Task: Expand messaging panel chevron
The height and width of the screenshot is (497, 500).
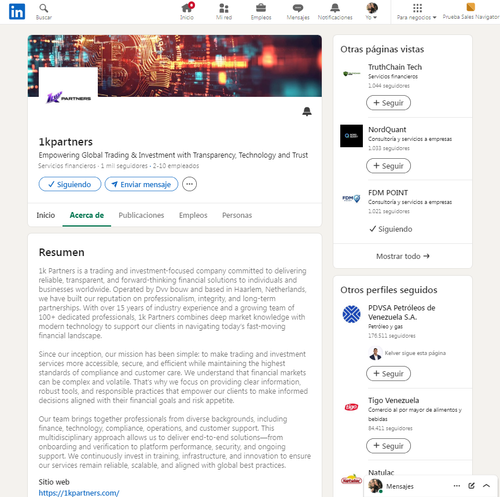Action: click(x=486, y=486)
